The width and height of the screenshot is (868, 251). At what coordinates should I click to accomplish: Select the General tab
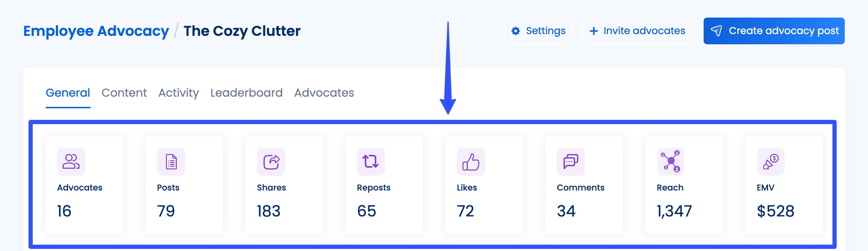68,93
